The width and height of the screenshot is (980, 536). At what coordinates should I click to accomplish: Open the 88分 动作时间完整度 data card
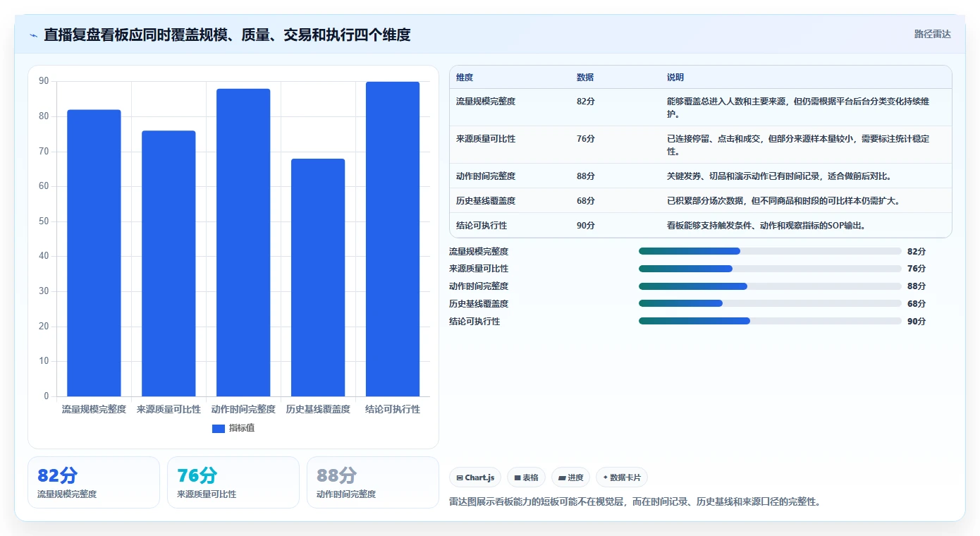coord(373,482)
